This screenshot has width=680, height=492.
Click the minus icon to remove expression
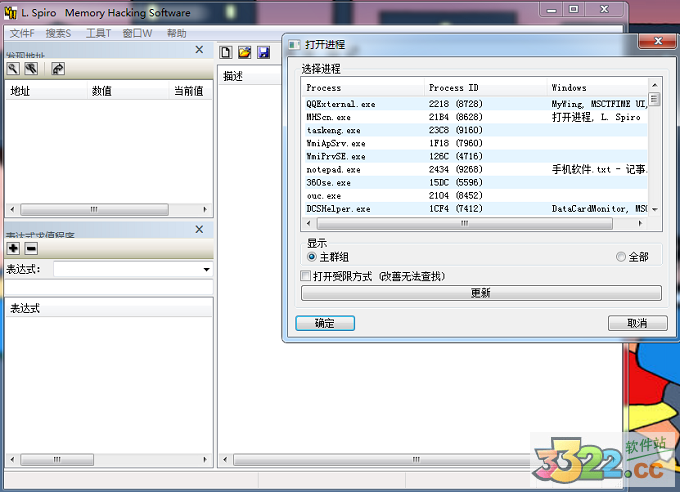[x=31, y=248]
